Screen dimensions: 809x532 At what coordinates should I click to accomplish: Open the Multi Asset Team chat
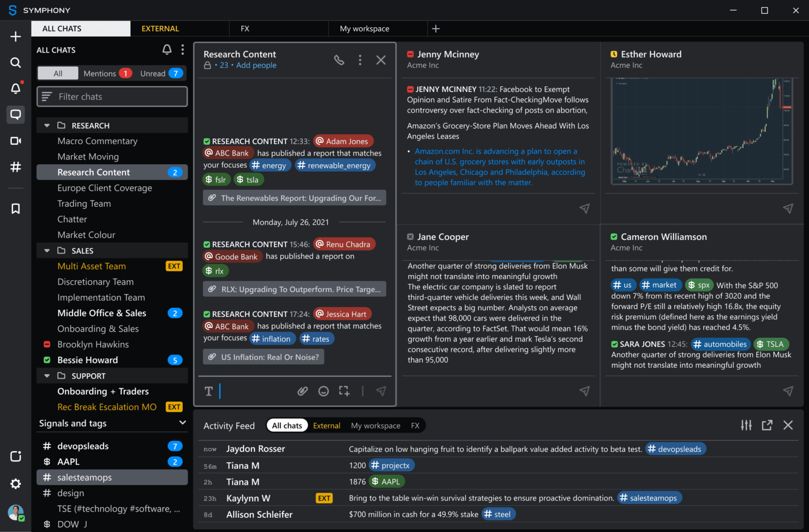pyautogui.click(x=112, y=266)
